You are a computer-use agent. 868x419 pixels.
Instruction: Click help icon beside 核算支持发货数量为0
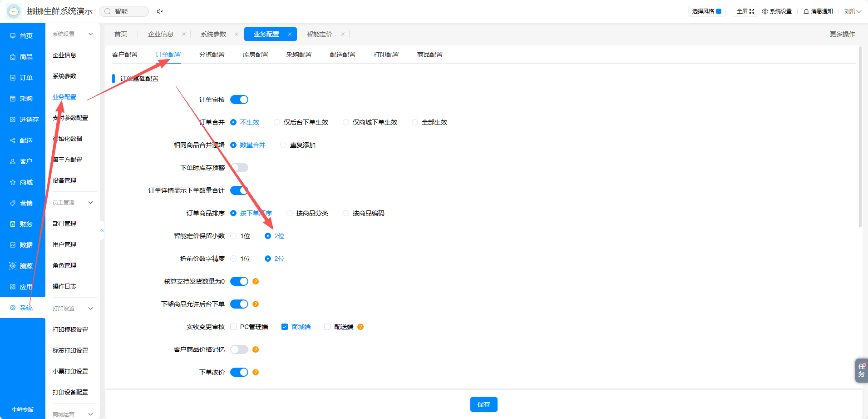point(256,281)
